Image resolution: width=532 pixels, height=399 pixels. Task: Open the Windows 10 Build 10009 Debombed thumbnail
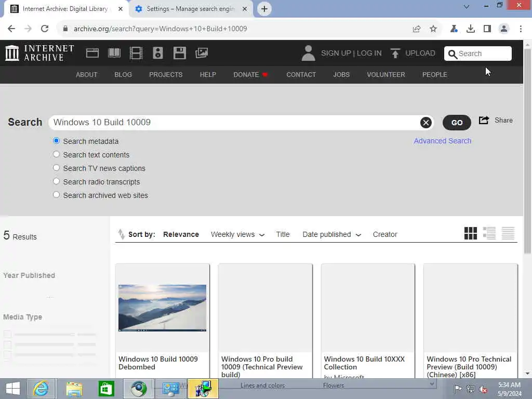click(x=162, y=308)
